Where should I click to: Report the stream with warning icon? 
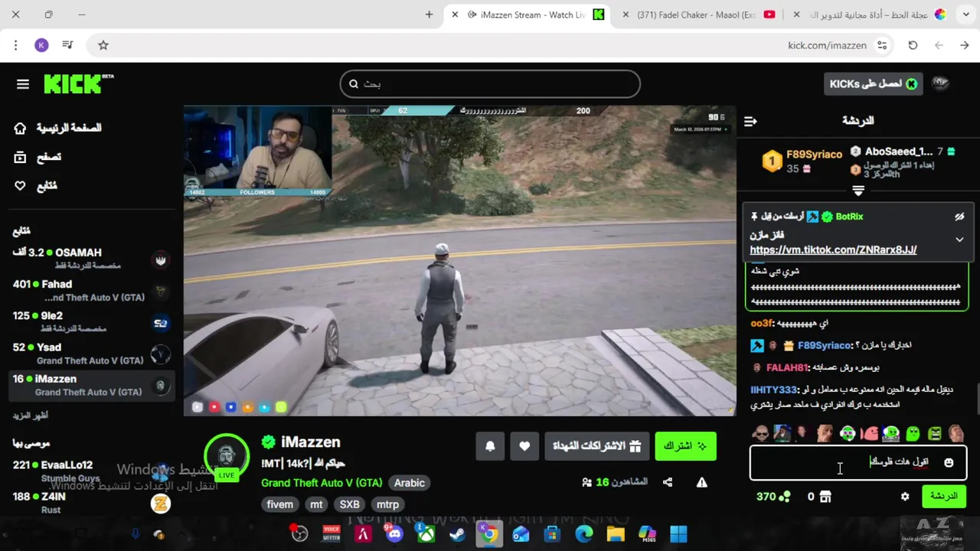tap(701, 482)
